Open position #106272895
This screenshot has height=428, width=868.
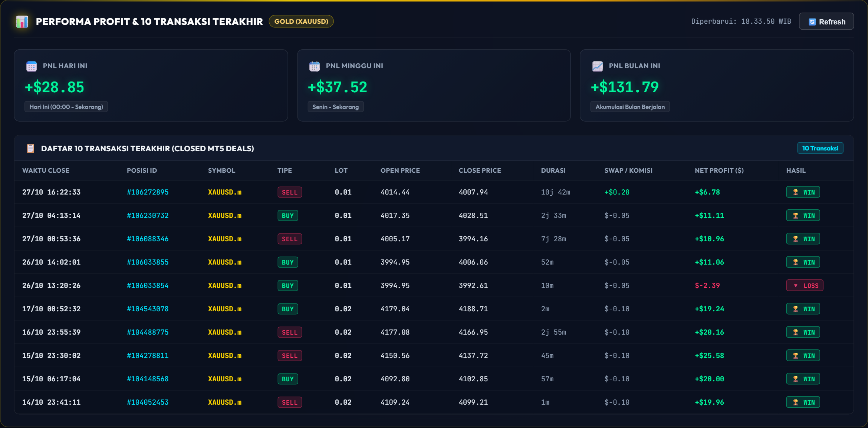pyautogui.click(x=148, y=192)
